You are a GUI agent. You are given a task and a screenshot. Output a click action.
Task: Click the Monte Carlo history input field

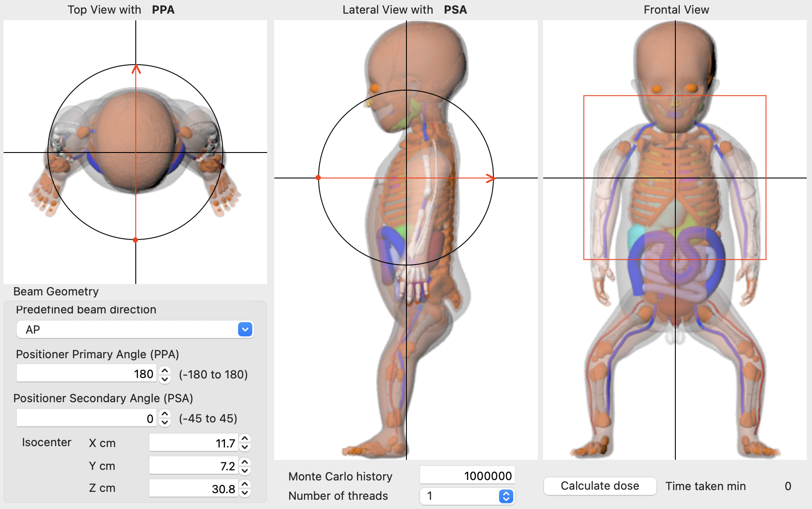click(x=468, y=475)
